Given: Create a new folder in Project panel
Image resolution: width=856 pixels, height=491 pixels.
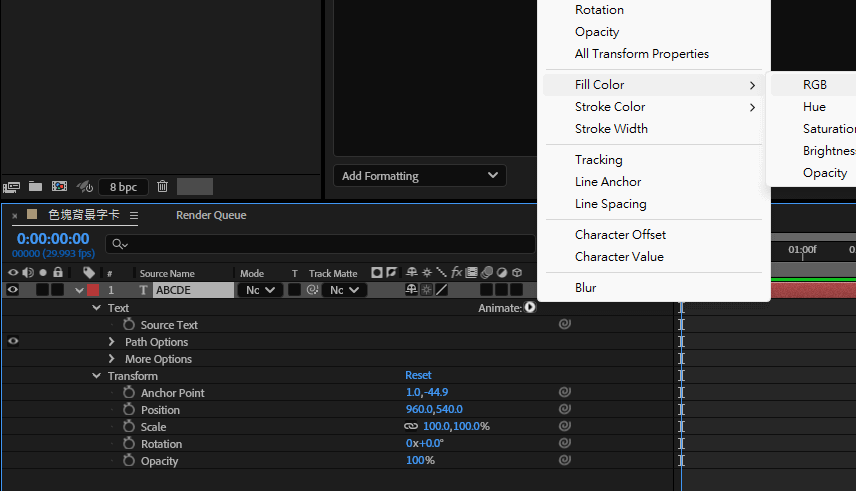Looking at the screenshot, I should [x=35, y=186].
